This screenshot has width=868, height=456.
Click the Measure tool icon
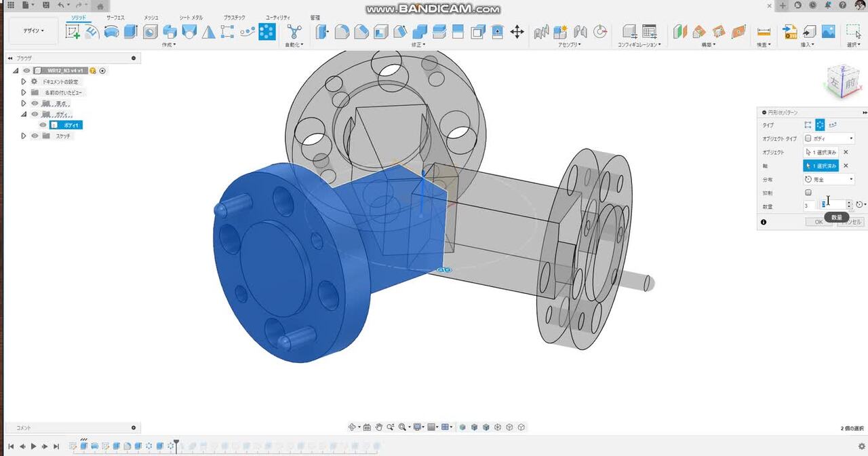pos(764,31)
